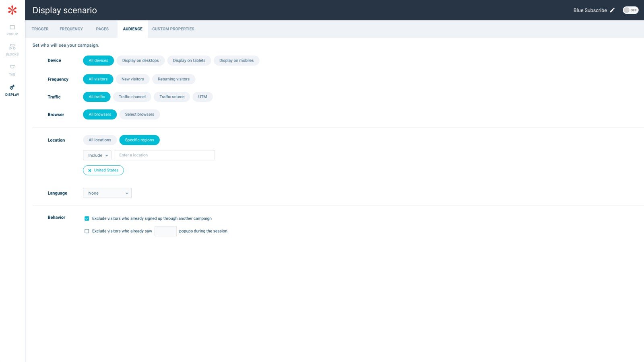This screenshot has width=644, height=362.
Task: Remove United States location tag
Action: [90, 171]
